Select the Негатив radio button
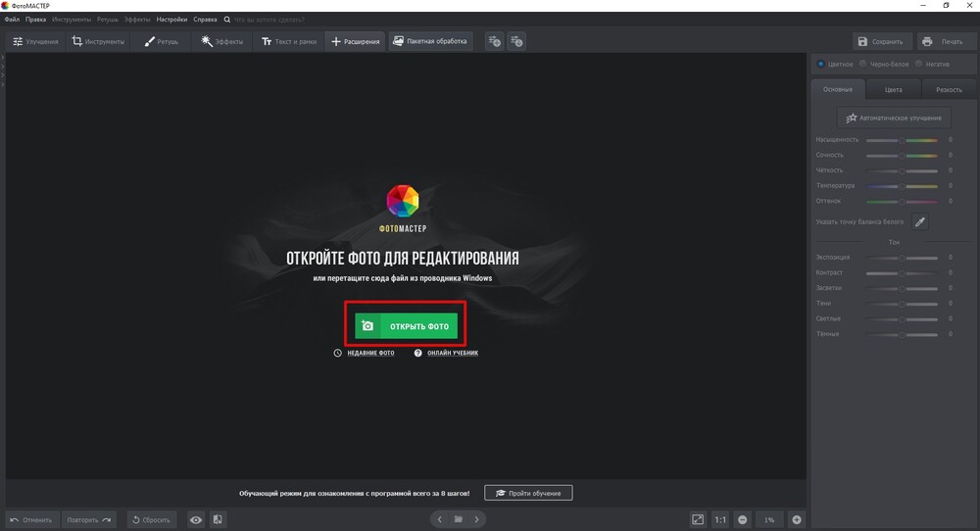 coord(918,64)
